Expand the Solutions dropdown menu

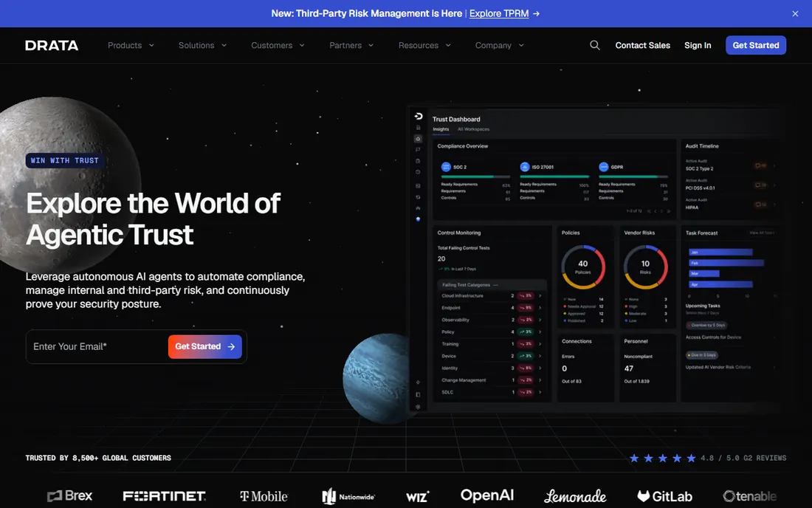[x=202, y=46]
